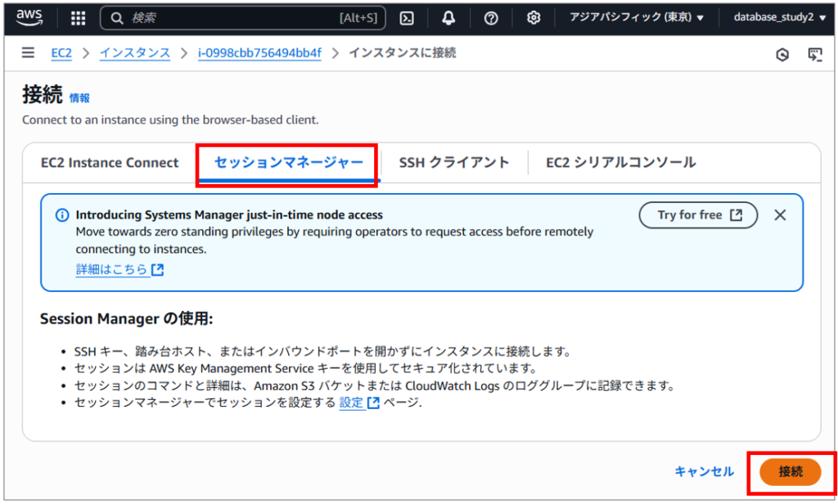This screenshot has height=504, width=838.
Task: Click the search field in top bar
Action: coord(242,18)
